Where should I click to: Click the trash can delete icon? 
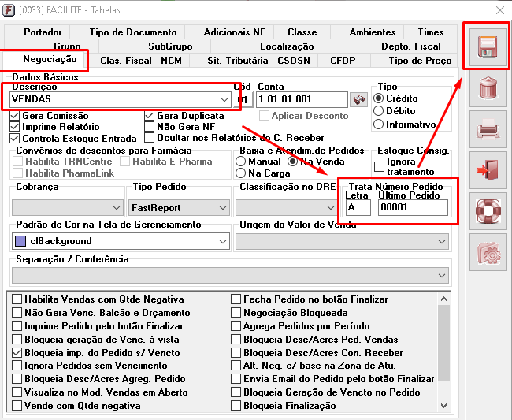pyautogui.click(x=487, y=87)
